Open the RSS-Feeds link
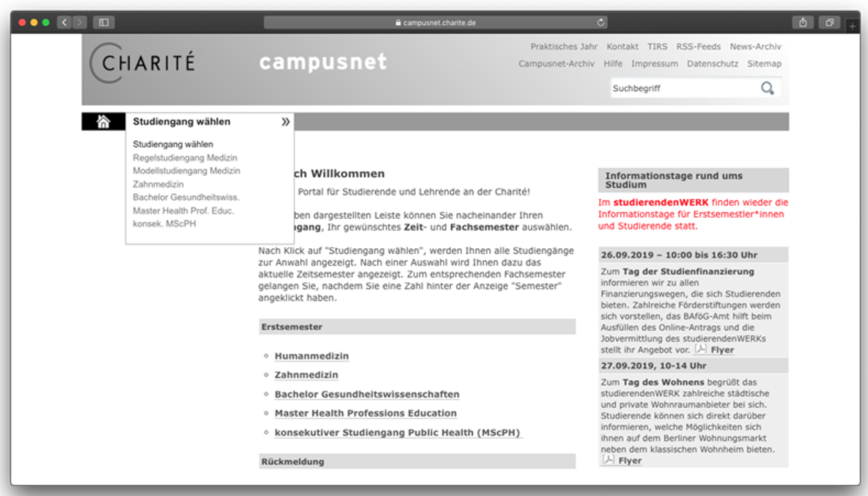The height and width of the screenshot is (496, 868). coord(698,46)
